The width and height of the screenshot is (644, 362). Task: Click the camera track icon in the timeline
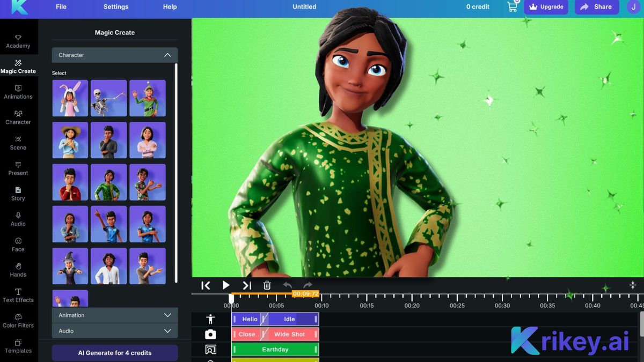click(210, 334)
